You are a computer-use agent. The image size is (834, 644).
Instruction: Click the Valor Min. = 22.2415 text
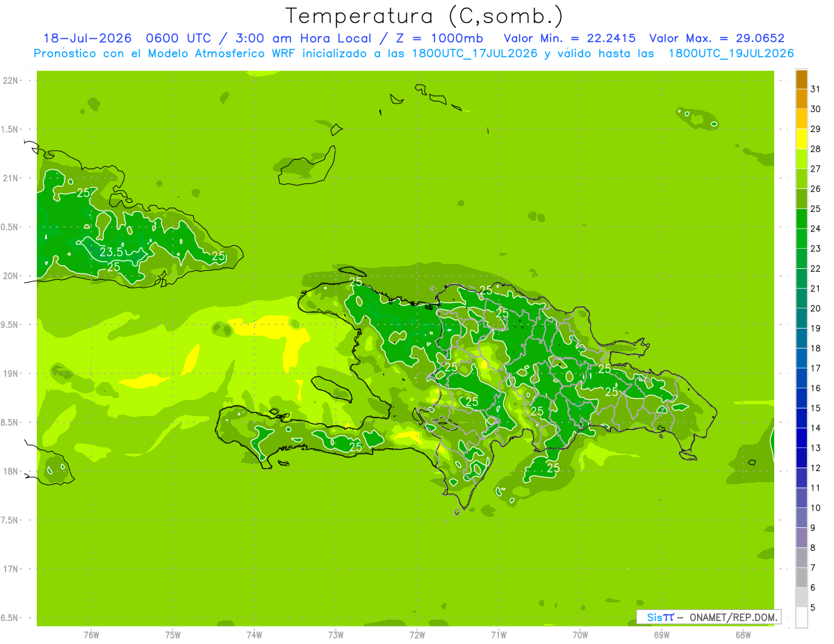tap(570, 38)
